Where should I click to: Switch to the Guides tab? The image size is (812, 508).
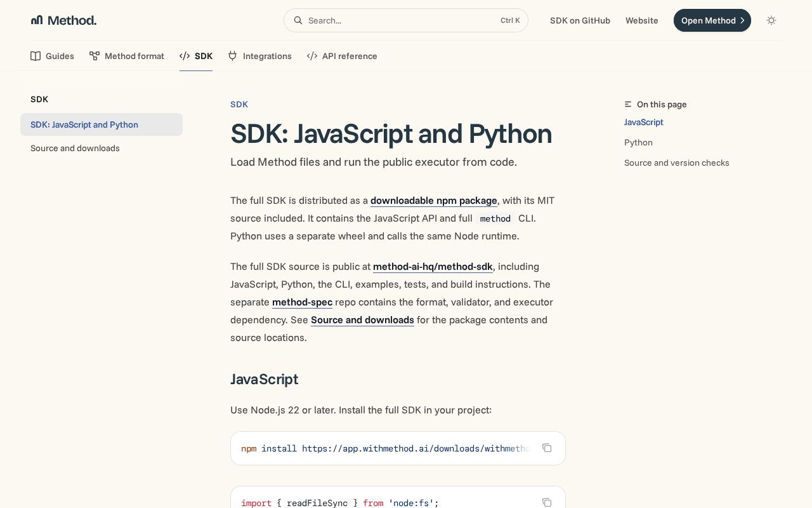[x=52, y=56]
